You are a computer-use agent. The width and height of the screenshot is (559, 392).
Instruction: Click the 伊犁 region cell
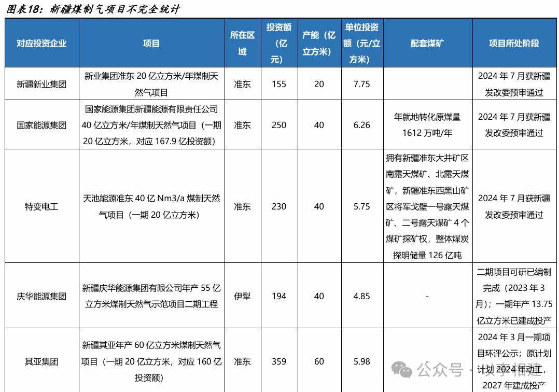243,296
